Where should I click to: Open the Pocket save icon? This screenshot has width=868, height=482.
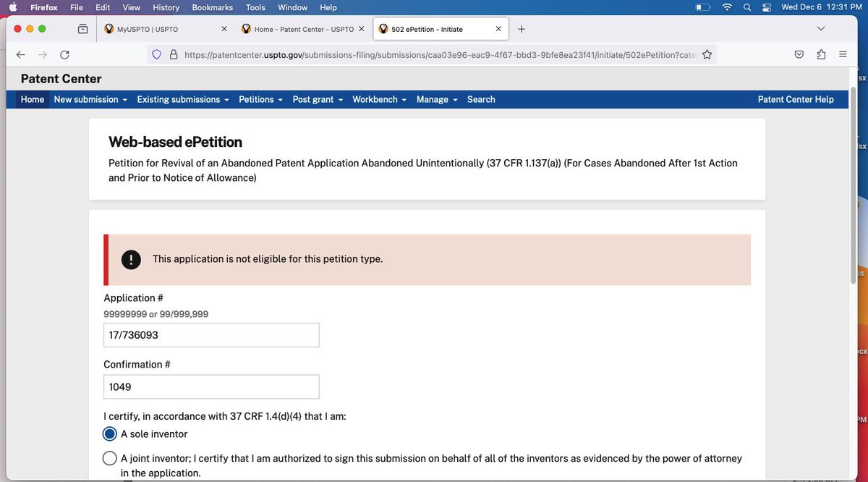tap(799, 54)
